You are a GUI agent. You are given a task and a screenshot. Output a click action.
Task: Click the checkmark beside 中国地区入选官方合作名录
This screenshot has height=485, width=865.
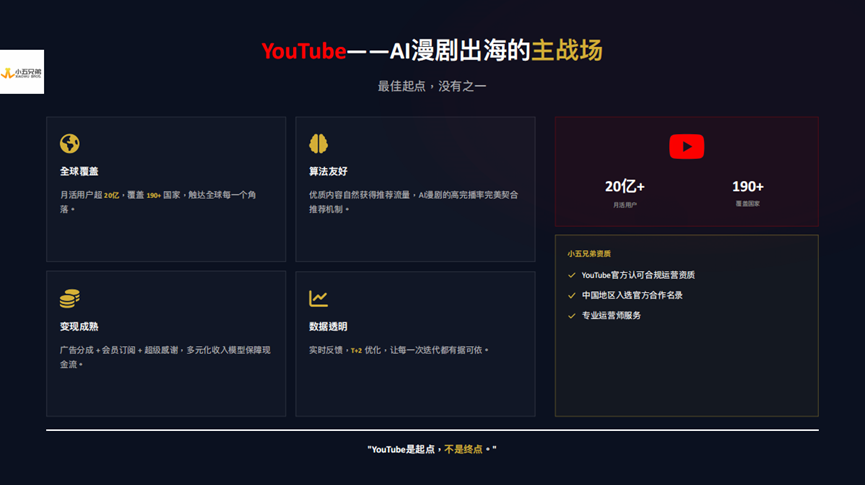[572, 295]
